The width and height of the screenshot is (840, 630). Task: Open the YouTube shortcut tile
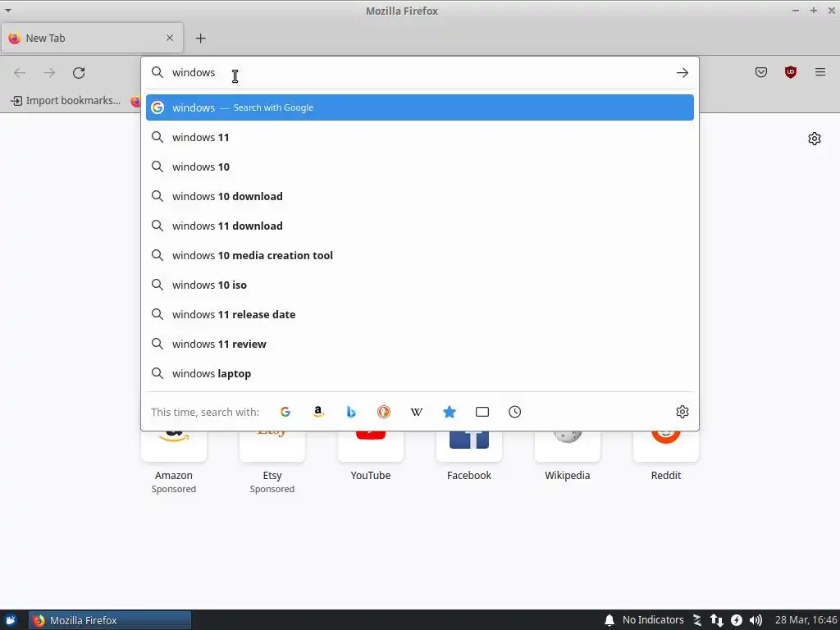tap(370, 456)
